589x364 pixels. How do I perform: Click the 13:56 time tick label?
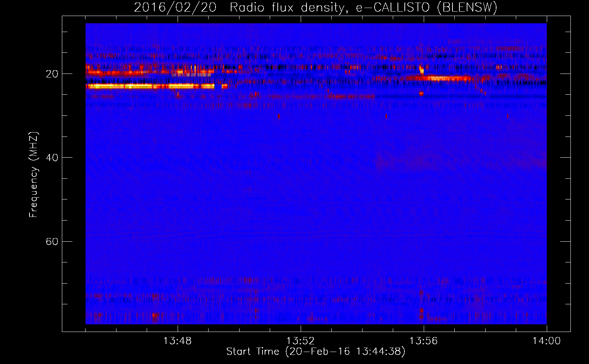[423, 341]
